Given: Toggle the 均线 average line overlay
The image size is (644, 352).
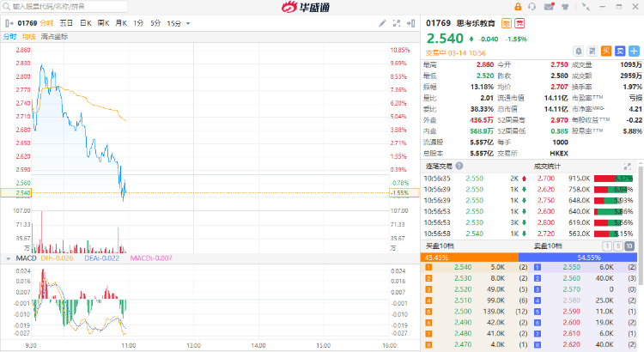Looking at the screenshot, I should click(x=29, y=37).
